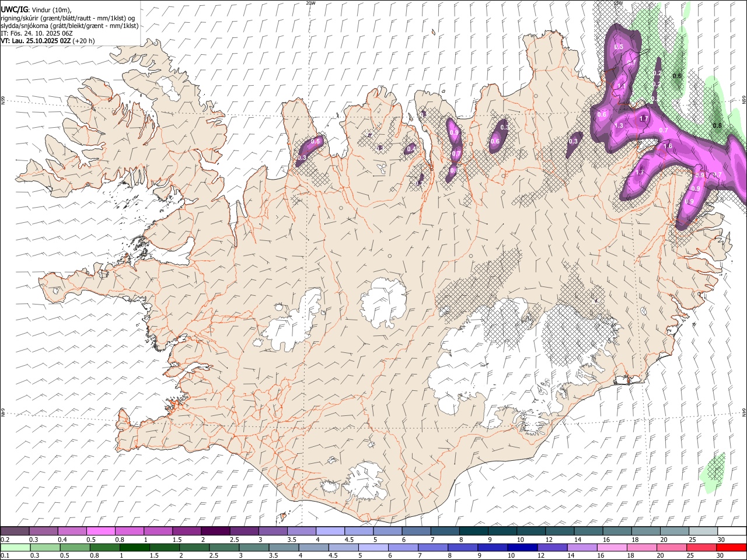Image resolution: width=747 pixels, height=560 pixels.
Task: Click the red swatch labeled 30 in the lower legend row
Action: coord(731,547)
